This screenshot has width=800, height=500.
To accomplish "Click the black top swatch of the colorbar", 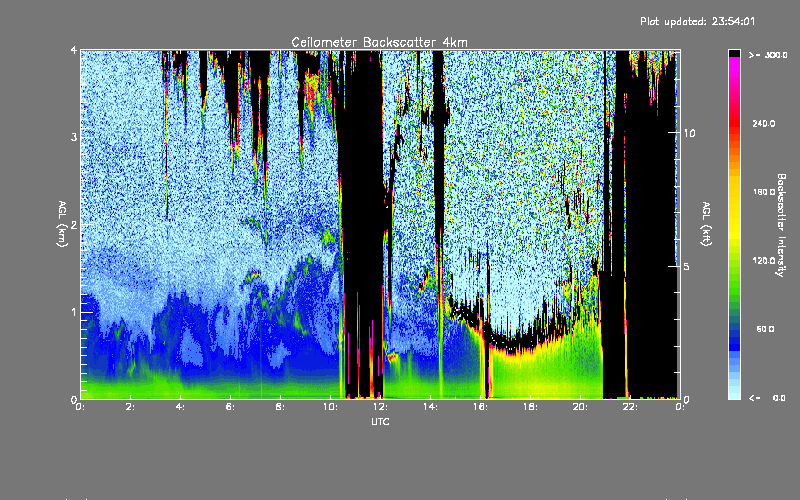I will tap(734, 53).
